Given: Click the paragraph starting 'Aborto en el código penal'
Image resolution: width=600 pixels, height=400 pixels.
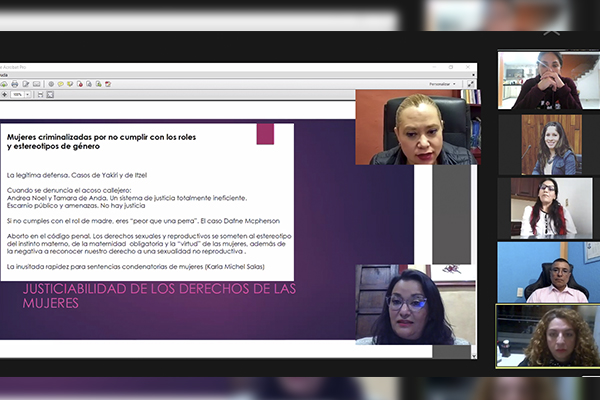Looking at the screenshot, I should [x=149, y=244].
